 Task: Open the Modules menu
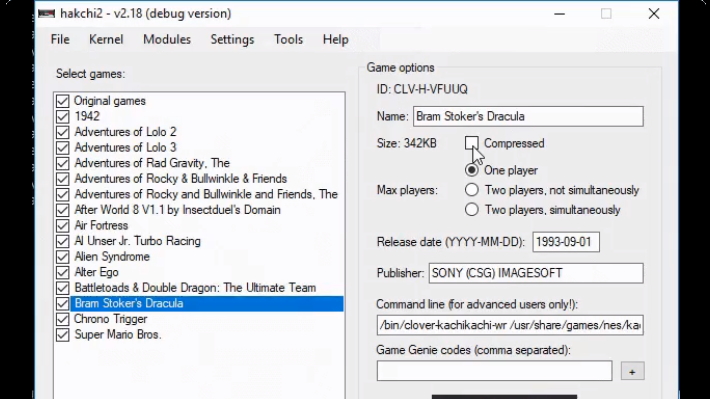click(167, 39)
